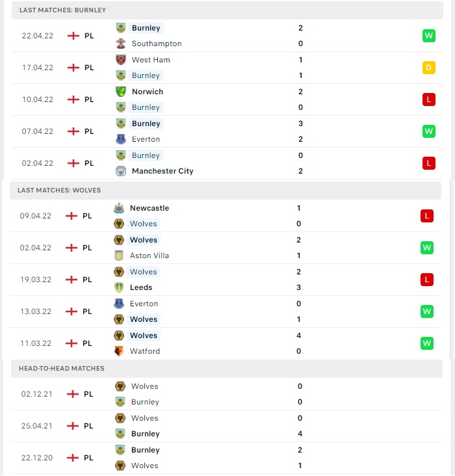Click the Newcastle club crest icon
The image size is (455, 476).
tap(119, 208)
